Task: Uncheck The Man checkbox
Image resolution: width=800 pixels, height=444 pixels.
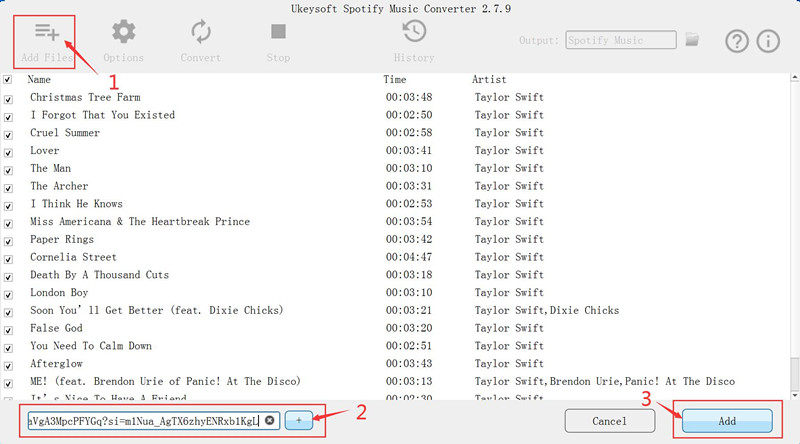Action: [x=8, y=170]
